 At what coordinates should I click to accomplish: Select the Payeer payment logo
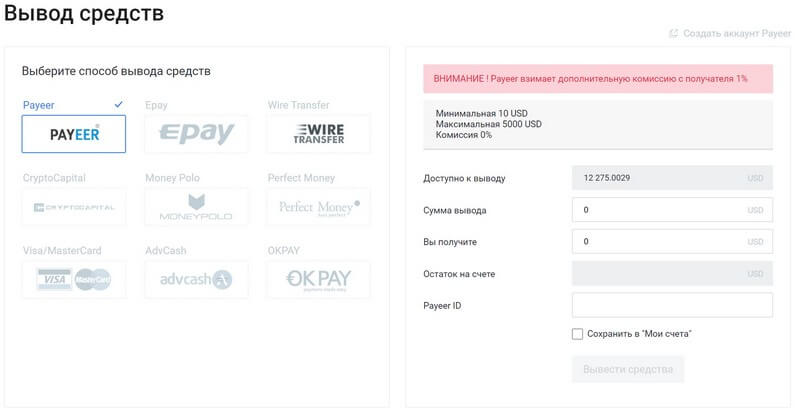[74, 134]
